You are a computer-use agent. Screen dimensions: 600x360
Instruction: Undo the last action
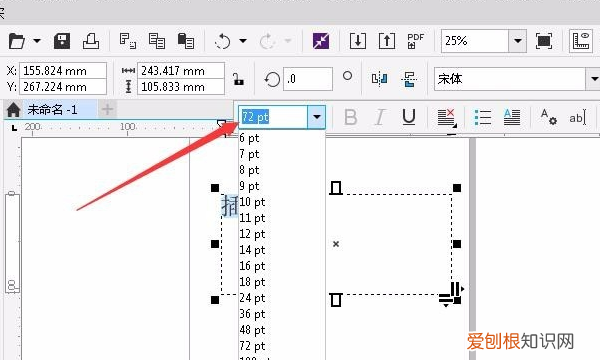click(223, 41)
